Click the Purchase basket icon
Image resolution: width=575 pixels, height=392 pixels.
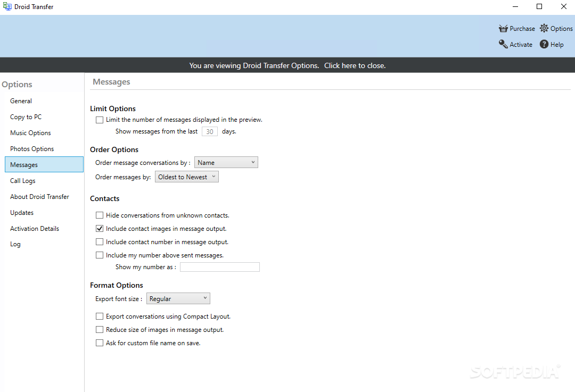pos(503,29)
